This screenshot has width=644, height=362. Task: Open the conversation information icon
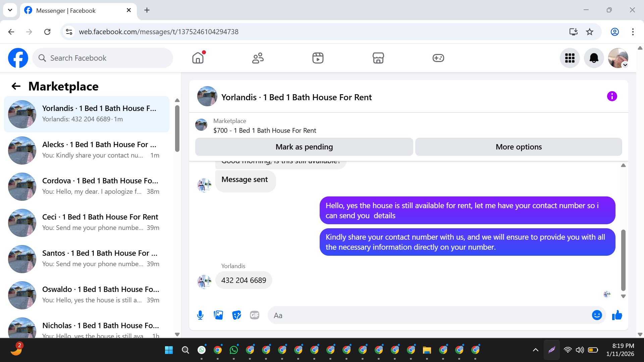tap(612, 96)
